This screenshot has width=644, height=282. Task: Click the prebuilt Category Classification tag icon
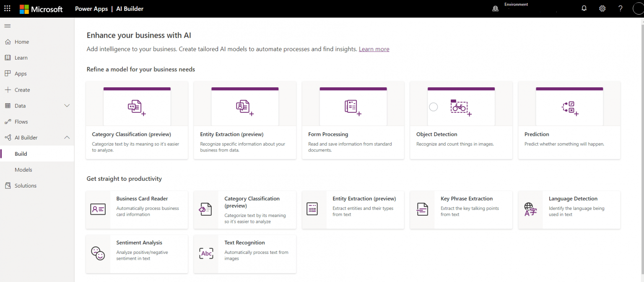click(x=205, y=209)
